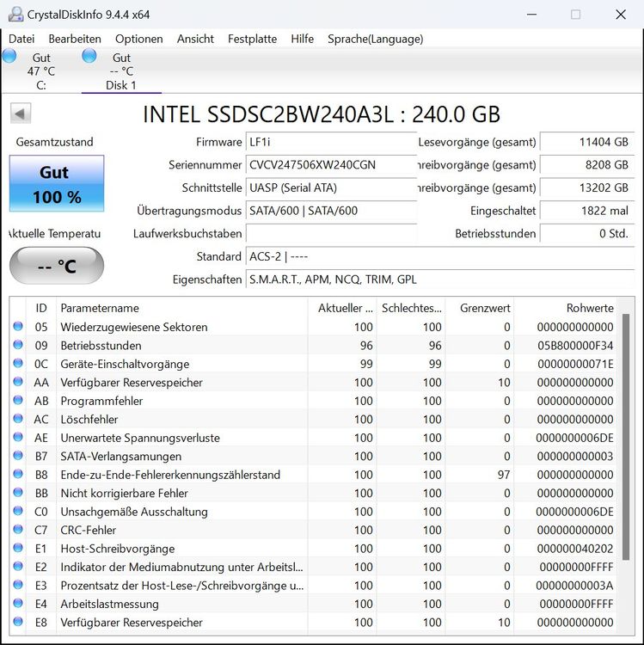Click the blue status orb for Disk 1
644x645 pixels.
click(x=89, y=56)
